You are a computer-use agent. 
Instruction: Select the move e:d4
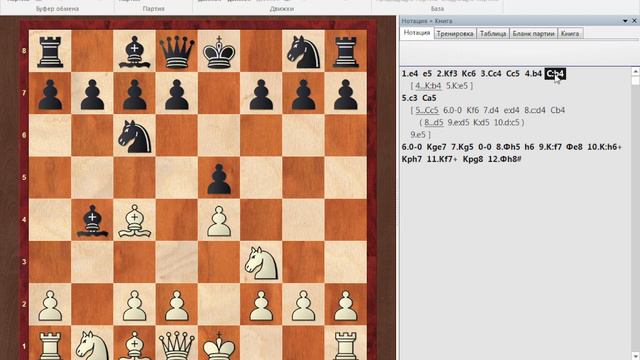click(x=511, y=110)
